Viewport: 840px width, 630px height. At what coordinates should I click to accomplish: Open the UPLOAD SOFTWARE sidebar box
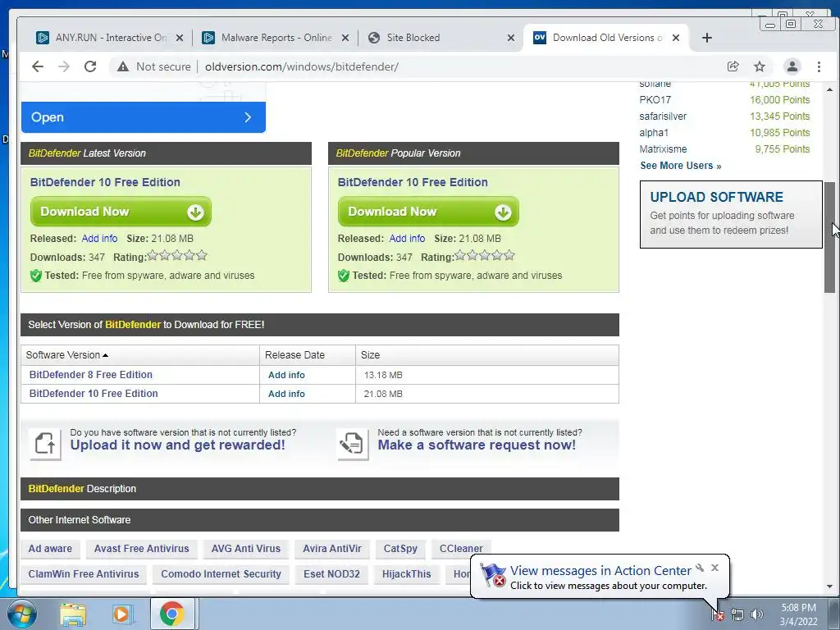(731, 214)
